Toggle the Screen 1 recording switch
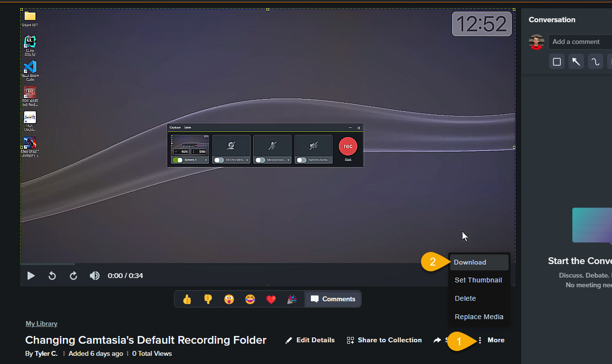612x364 pixels. (x=178, y=160)
